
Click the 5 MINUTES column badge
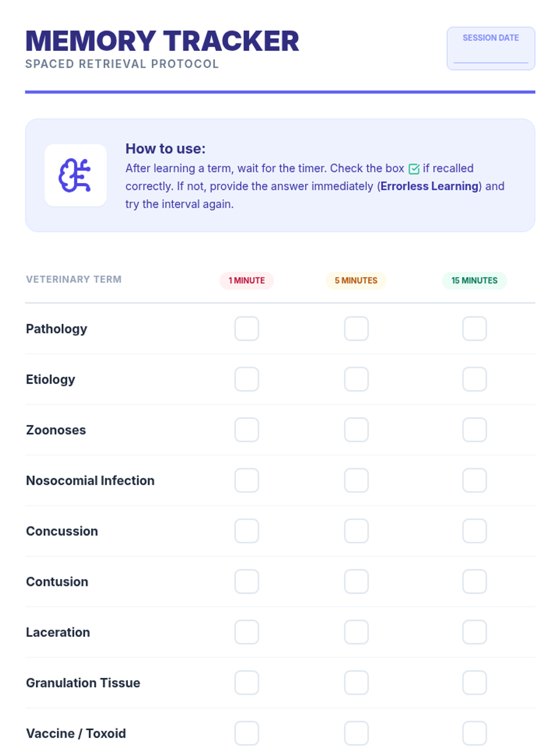click(x=356, y=281)
